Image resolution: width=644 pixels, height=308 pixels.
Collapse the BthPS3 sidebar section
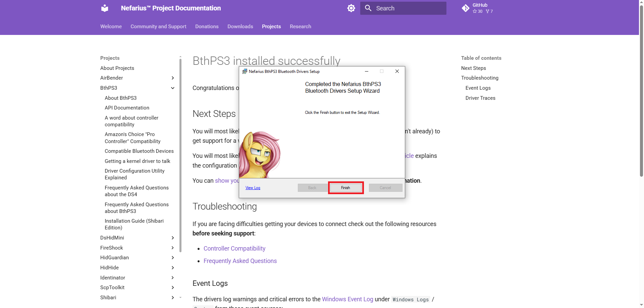click(173, 88)
